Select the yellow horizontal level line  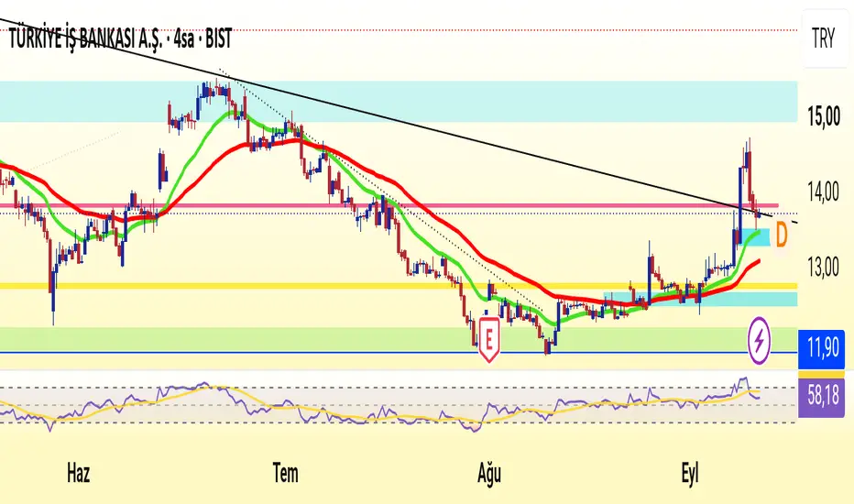tap(398, 286)
